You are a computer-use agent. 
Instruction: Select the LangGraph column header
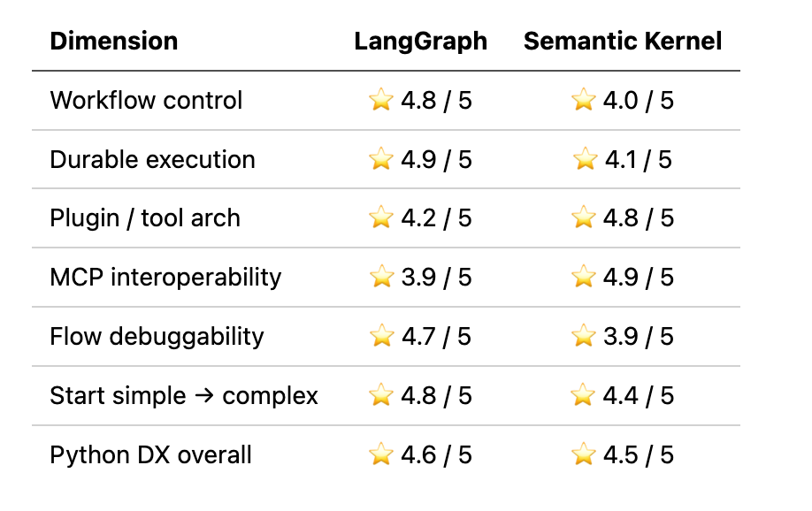(x=420, y=42)
